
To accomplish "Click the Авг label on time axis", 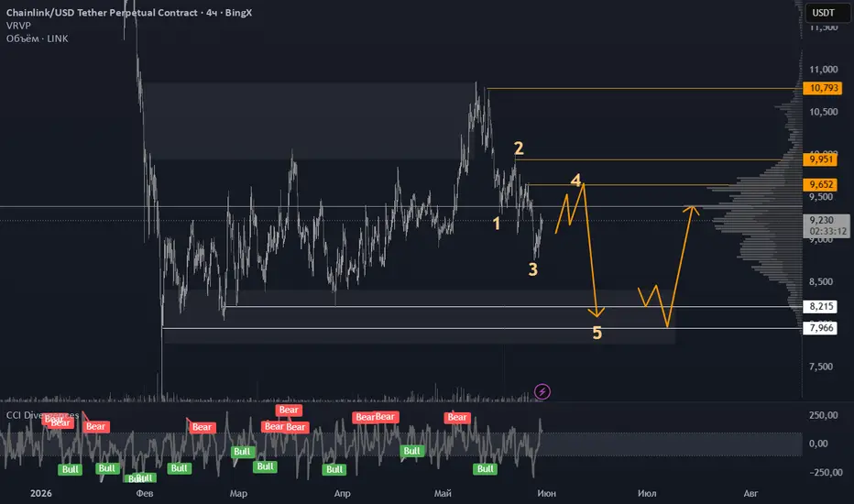I will [750, 493].
